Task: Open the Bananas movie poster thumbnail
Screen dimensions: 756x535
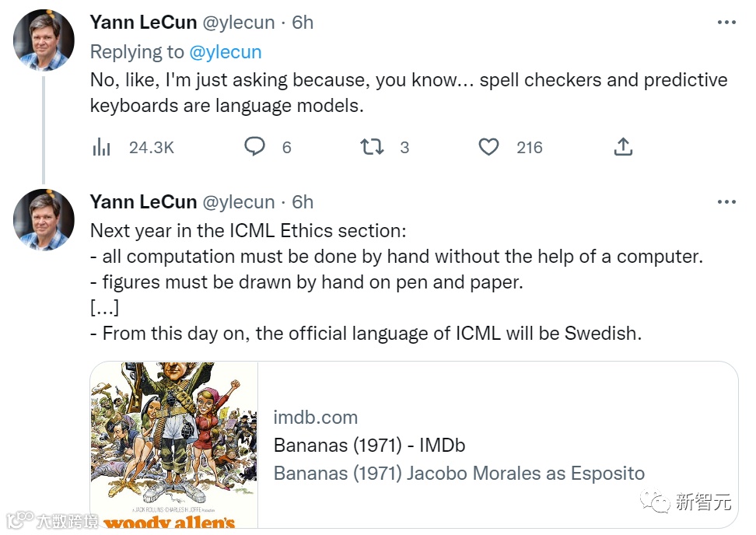Action: pos(174,444)
